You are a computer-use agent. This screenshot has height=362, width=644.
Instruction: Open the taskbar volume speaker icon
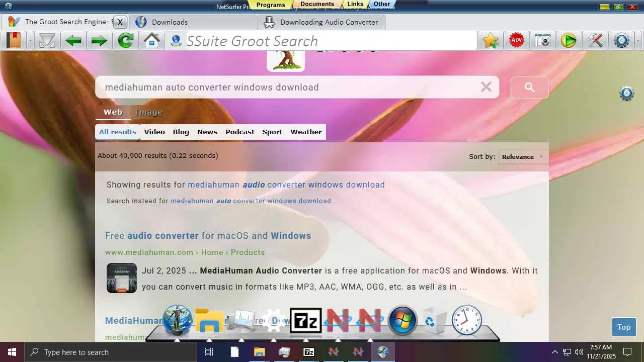point(579,352)
